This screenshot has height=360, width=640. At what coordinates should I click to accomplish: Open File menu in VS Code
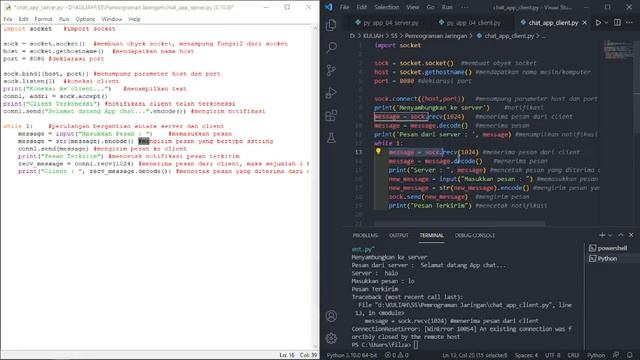click(344, 7)
